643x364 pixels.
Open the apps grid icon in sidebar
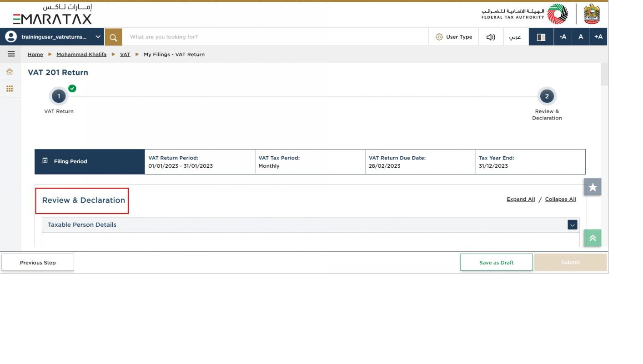10,89
